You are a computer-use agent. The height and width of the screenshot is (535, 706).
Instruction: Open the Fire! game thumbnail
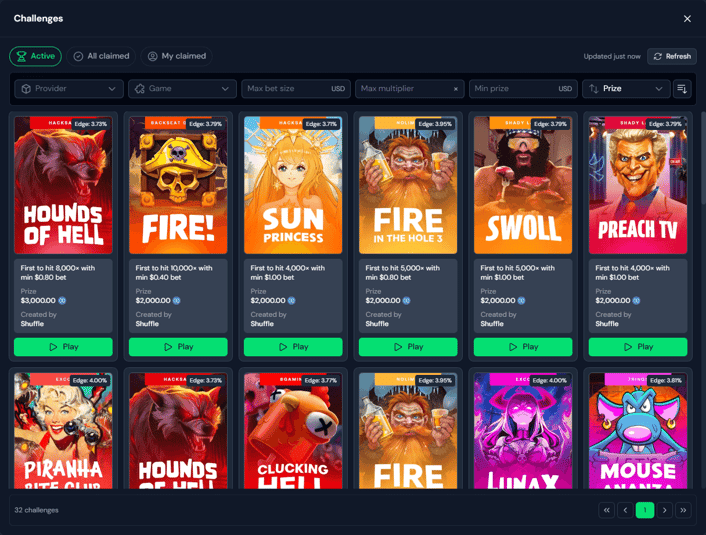[178, 185]
